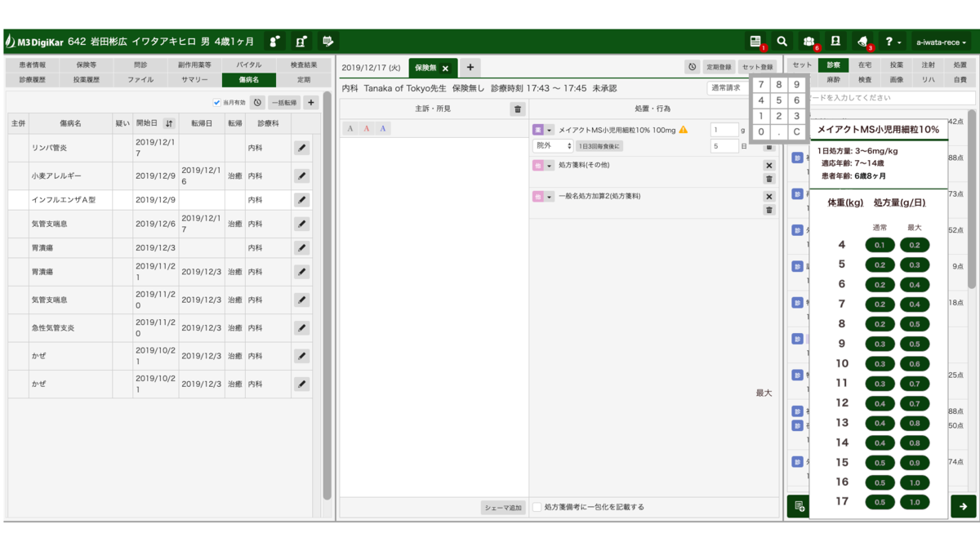Click the 定期登録 button
980x551 pixels.
click(719, 67)
